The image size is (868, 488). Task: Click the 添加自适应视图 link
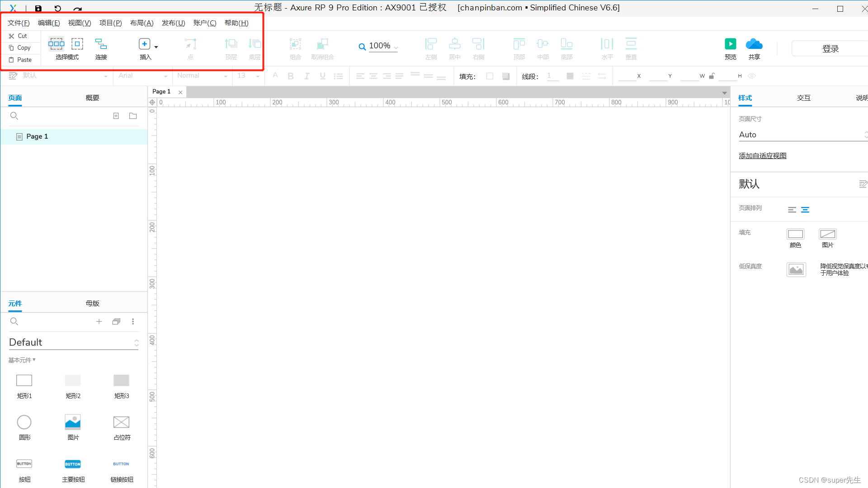pyautogui.click(x=762, y=156)
